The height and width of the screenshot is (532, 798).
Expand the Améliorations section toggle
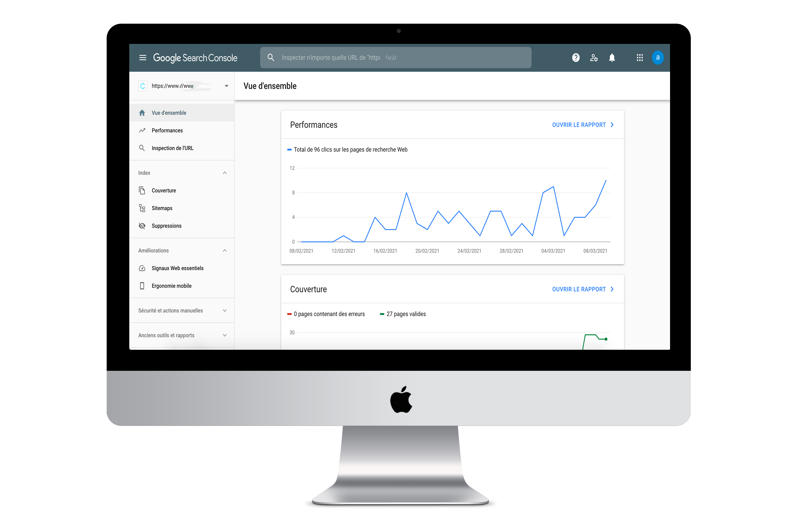click(x=225, y=250)
